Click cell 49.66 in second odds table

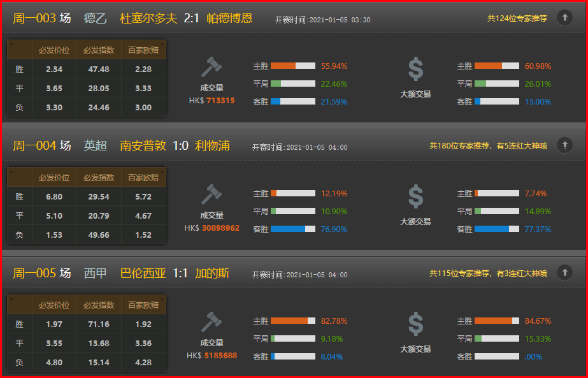pyautogui.click(x=99, y=235)
